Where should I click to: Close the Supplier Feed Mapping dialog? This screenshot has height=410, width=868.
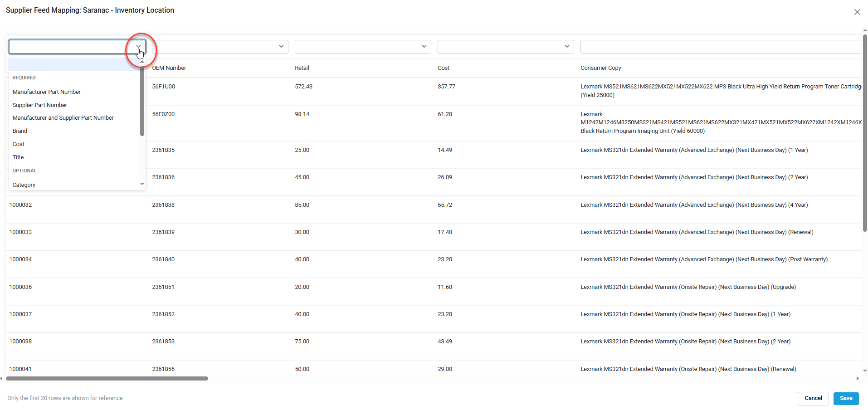(x=857, y=12)
